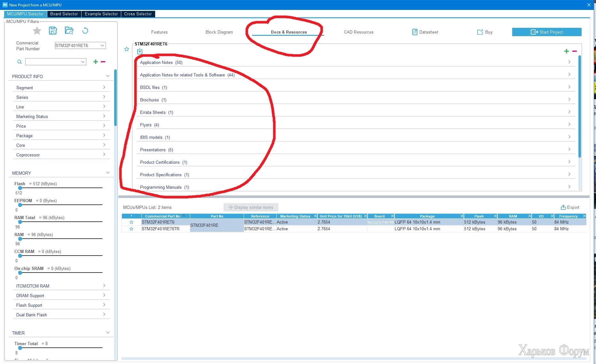Click the search magnifier icon
Image resolution: width=596 pixels, height=364 pixels.
coord(20,62)
